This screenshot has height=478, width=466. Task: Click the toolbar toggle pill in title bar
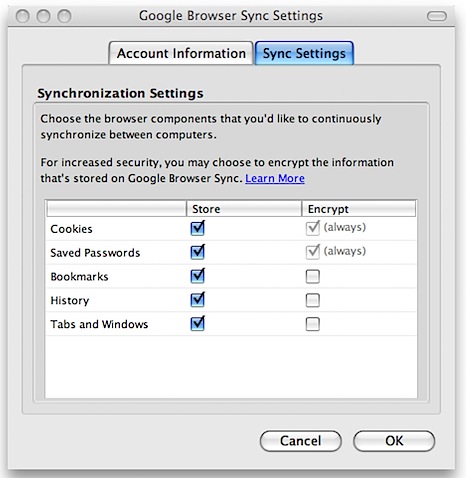coord(437,16)
